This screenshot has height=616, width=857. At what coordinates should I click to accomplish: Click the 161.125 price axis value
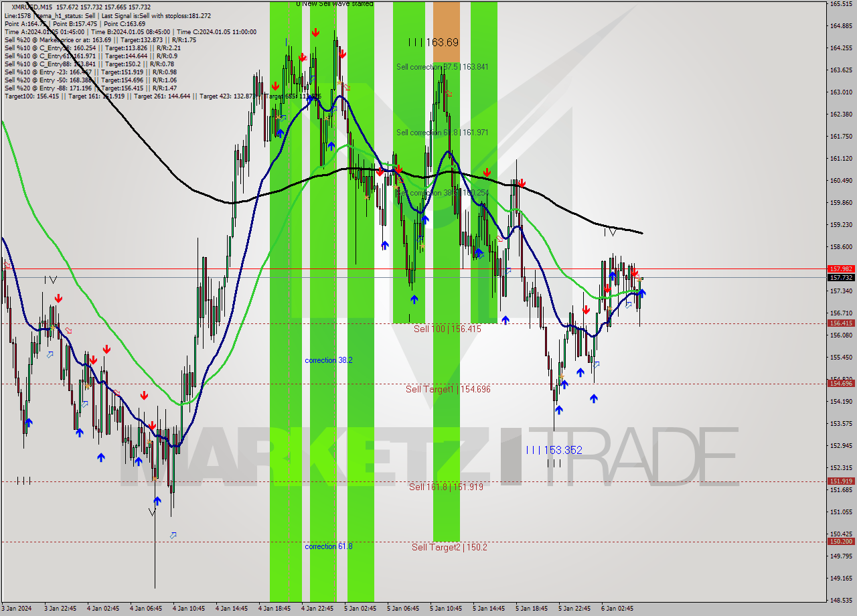[x=841, y=159]
